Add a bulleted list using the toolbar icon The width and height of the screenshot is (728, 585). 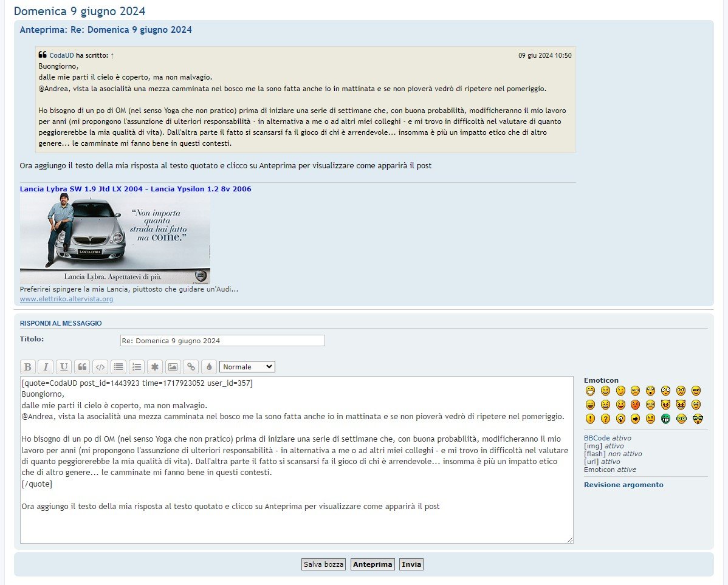click(x=118, y=367)
